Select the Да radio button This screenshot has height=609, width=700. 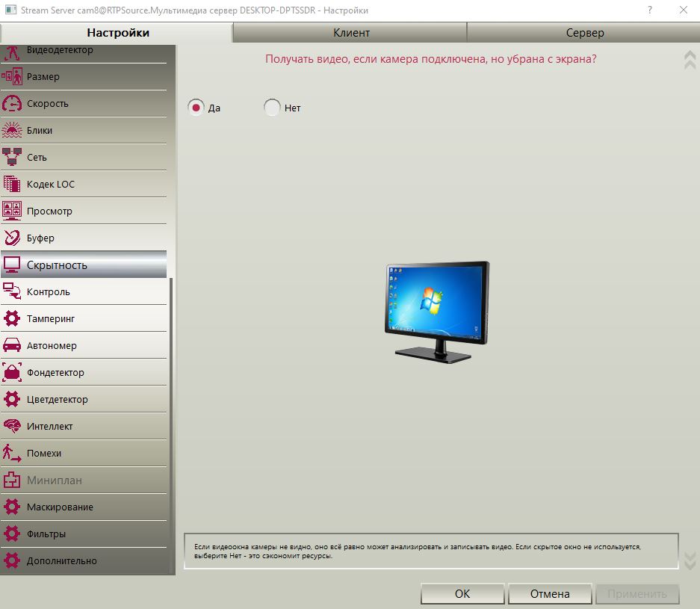(196, 108)
